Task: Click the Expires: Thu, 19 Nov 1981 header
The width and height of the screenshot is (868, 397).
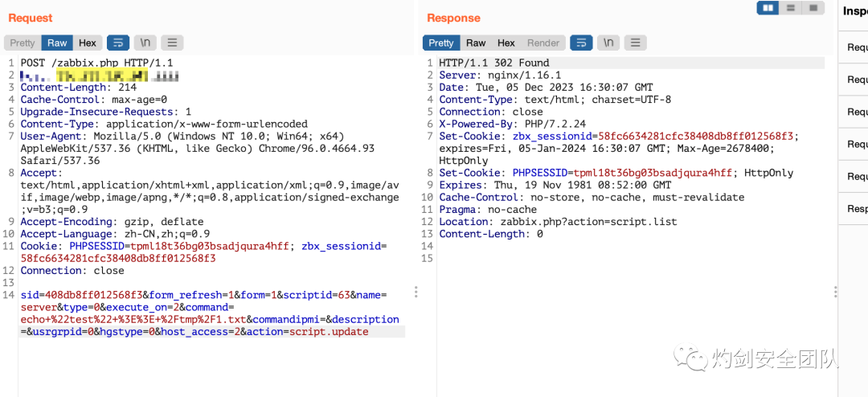Action: pyautogui.click(x=555, y=185)
